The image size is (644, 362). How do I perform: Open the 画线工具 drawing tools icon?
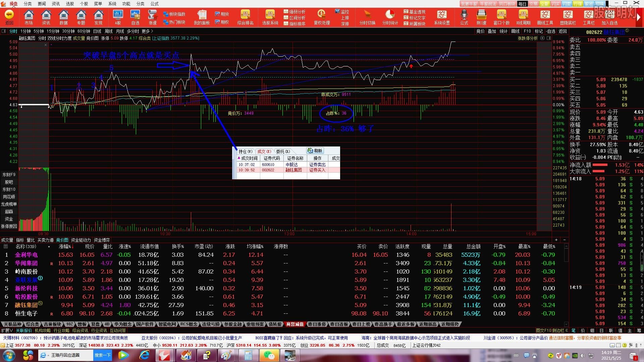pos(545,17)
